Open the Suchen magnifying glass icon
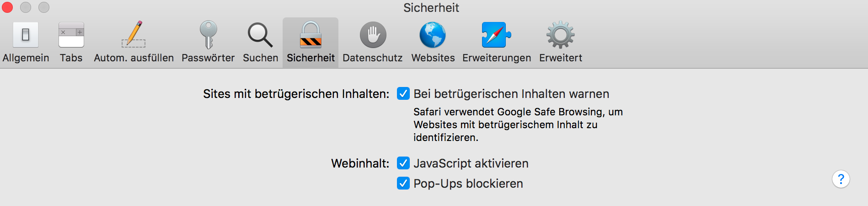The image size is (868, 206). tap(260, 35)
